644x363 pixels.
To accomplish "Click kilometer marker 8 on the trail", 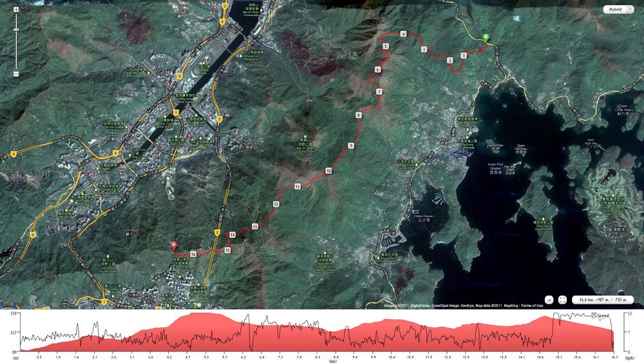I will (x=358, y=115).
